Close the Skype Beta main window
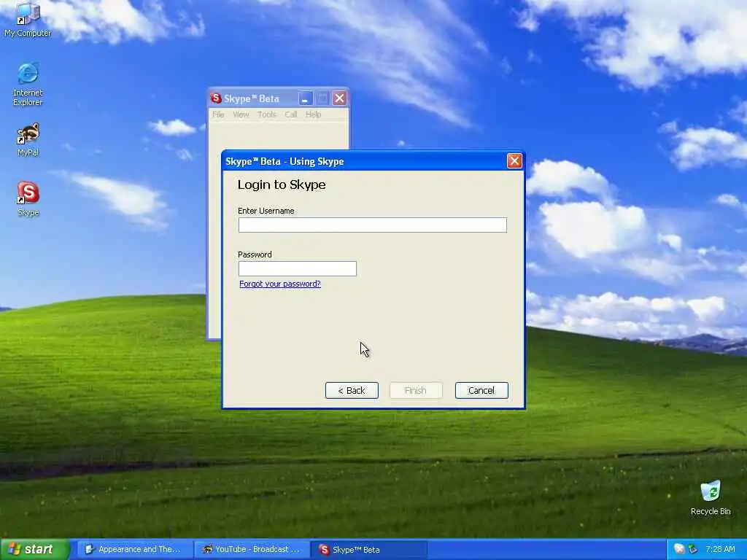The image size is (747, 560). [339, 98]
